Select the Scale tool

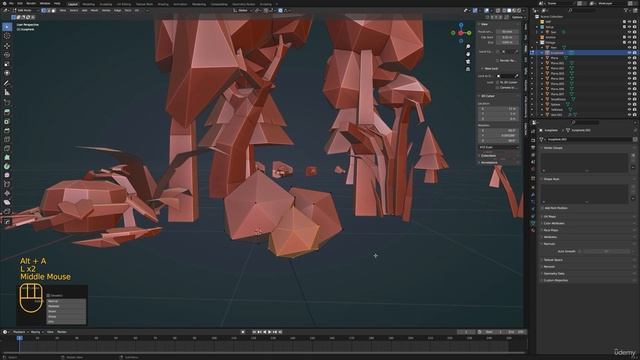pyautogui.click(x=7, y=64)
